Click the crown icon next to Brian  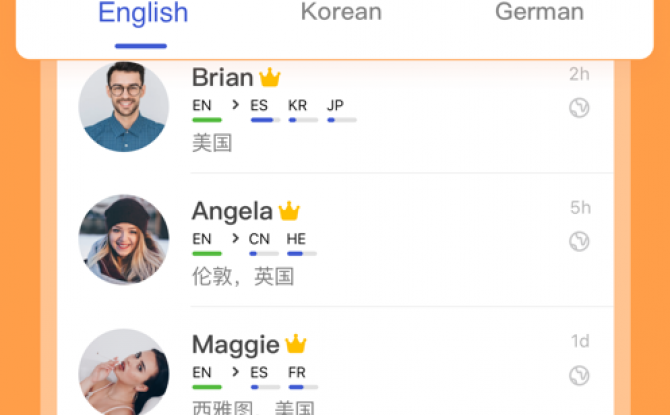tap(270, 77)
